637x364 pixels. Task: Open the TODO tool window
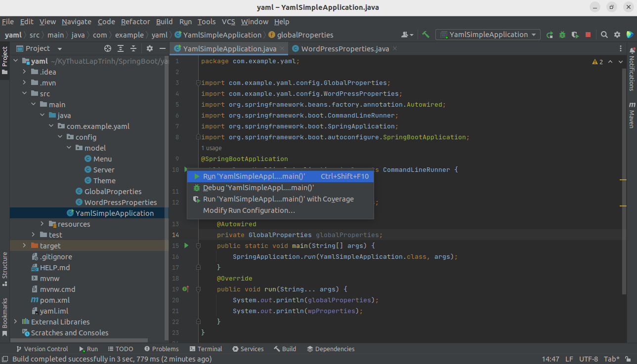120,349
